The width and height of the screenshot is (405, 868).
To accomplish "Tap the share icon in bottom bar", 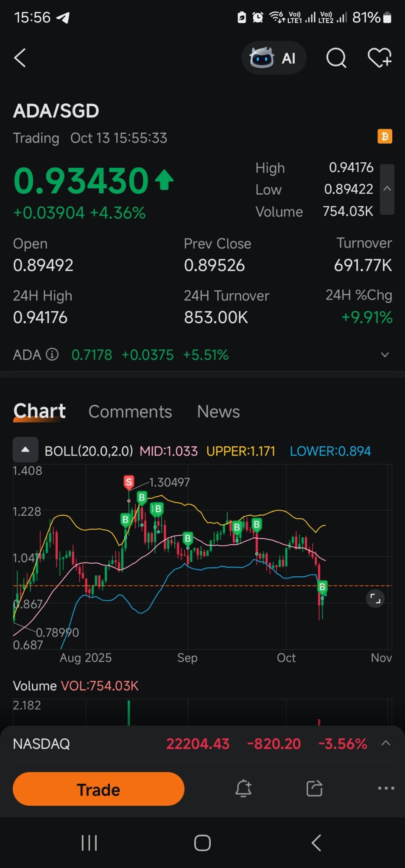I will pos(315,789).
